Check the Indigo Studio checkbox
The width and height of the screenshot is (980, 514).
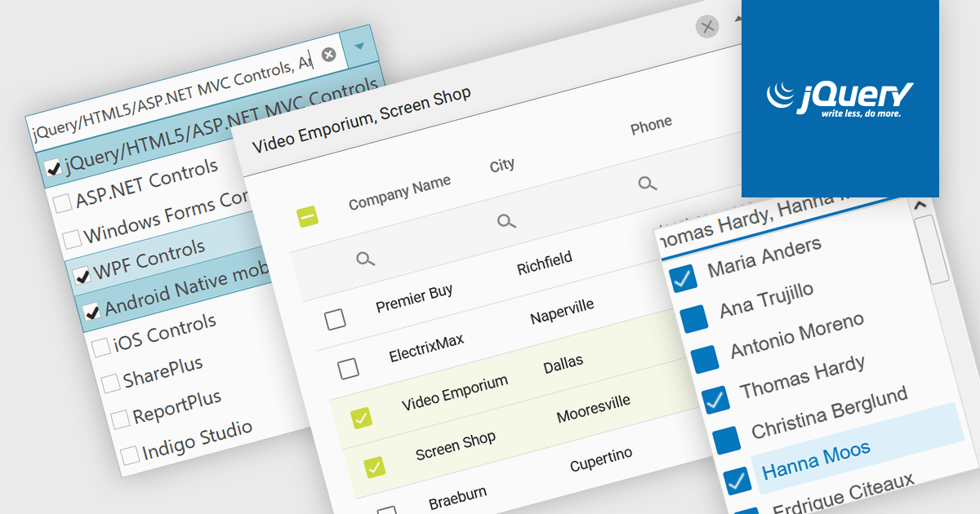[x=129, y=454]
